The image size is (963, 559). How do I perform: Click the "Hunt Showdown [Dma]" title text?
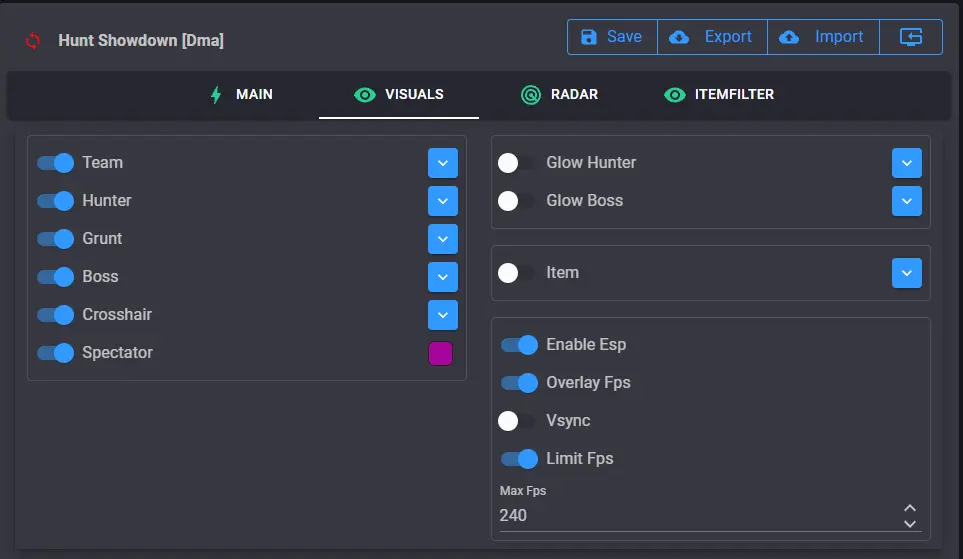[141, 41]
